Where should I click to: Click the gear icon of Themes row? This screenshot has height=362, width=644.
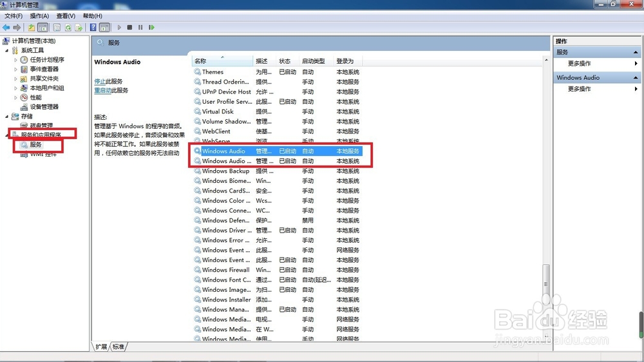[x=197, y=72]
